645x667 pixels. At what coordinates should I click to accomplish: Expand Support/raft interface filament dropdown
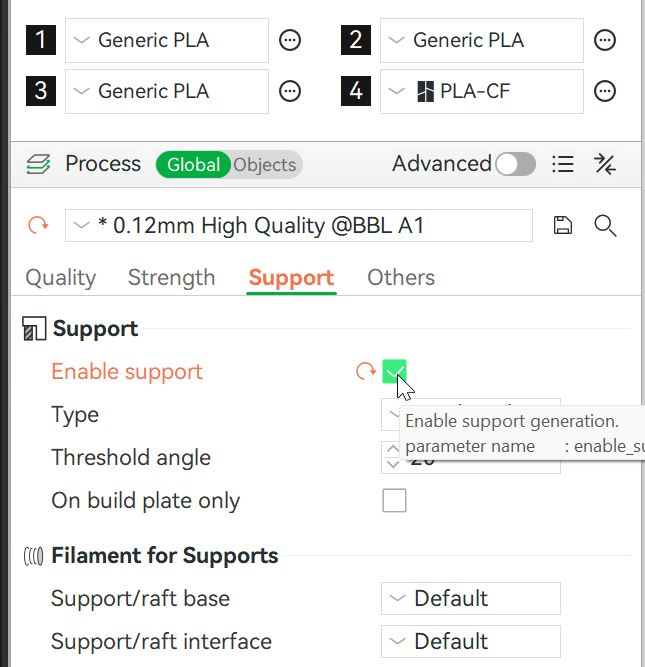click(x=470, y=642)
